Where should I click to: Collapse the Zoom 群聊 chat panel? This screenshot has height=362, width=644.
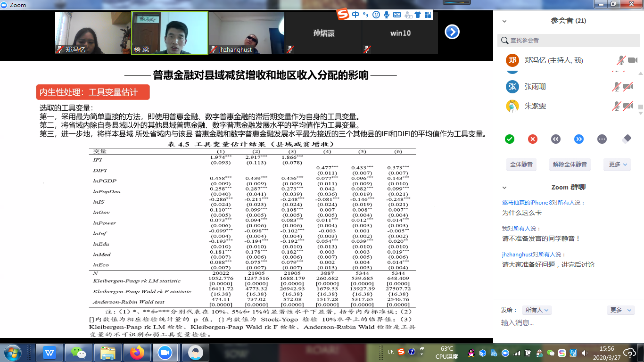pos(504,188)
